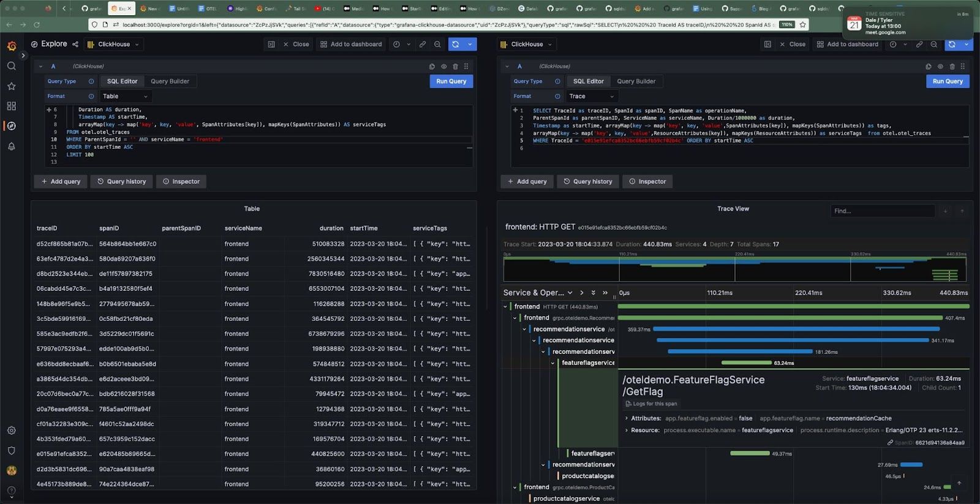Click Logs for this span
The image size is (980, 504).
point(651,404)
